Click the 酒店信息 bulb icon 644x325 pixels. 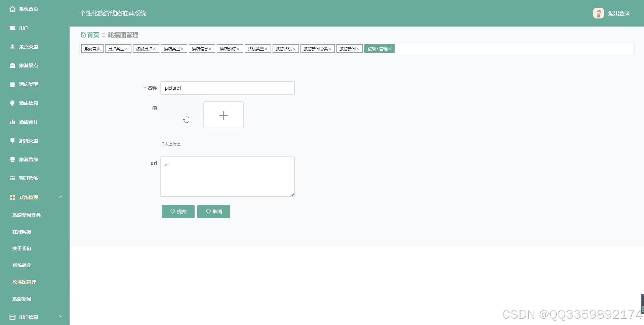tap(12, 103)
